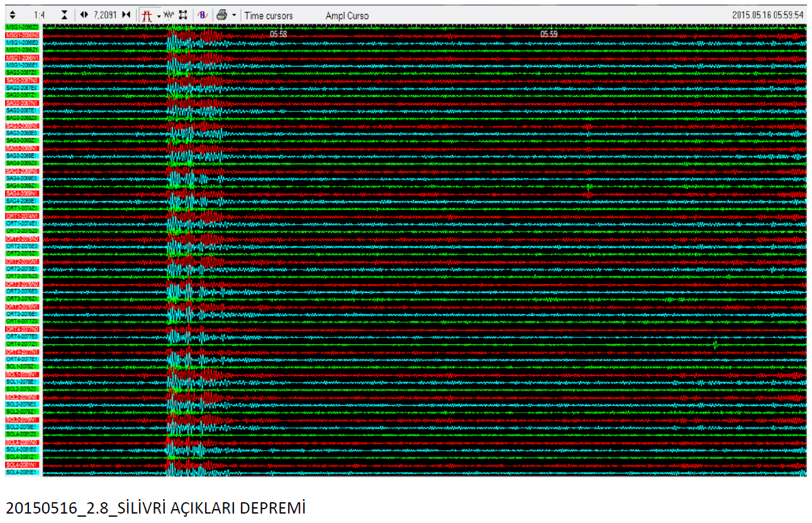This screenshot has height=523, width=812.
Task: Click the horizontal time expand arrows icon
Action: click(x=85, y=15)
